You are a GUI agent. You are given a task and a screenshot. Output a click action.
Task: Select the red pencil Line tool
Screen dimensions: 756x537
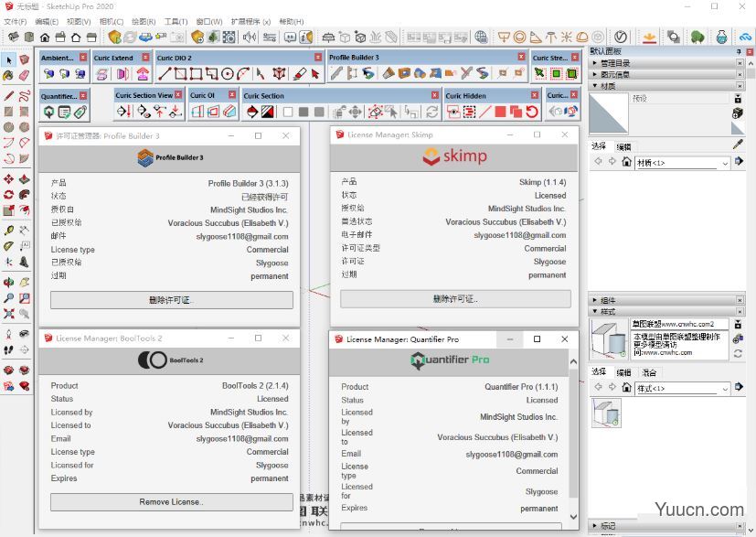coord(8,95)
